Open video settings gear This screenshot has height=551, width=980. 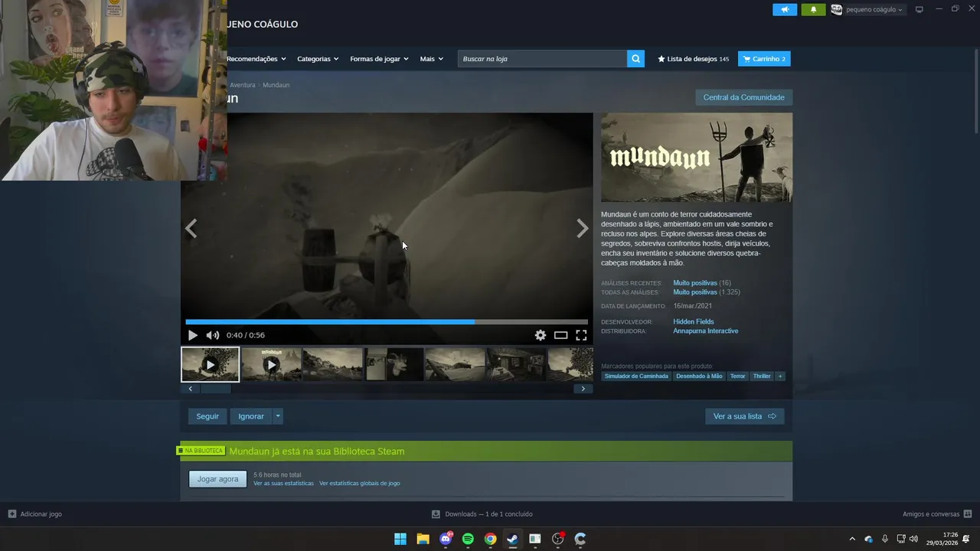pos(541,335)
